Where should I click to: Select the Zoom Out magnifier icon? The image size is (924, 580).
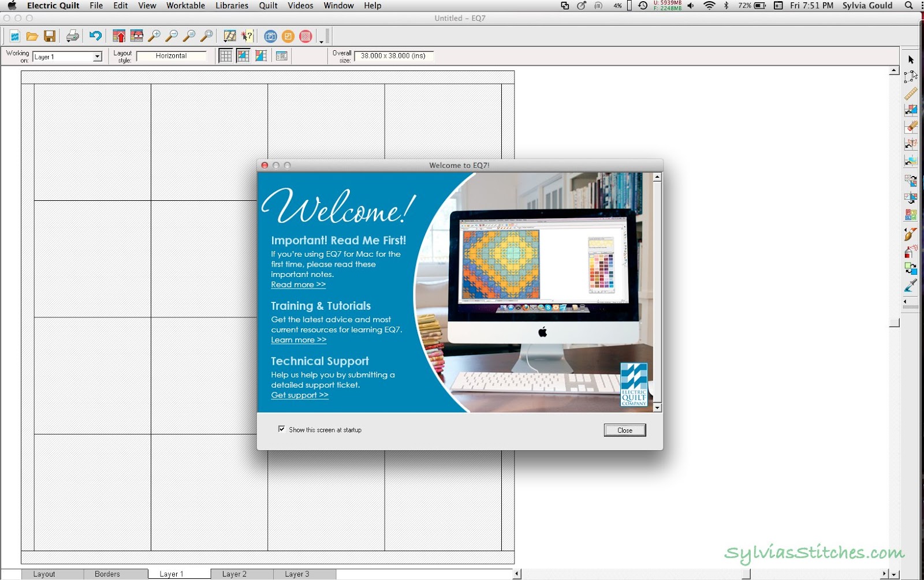172,36
